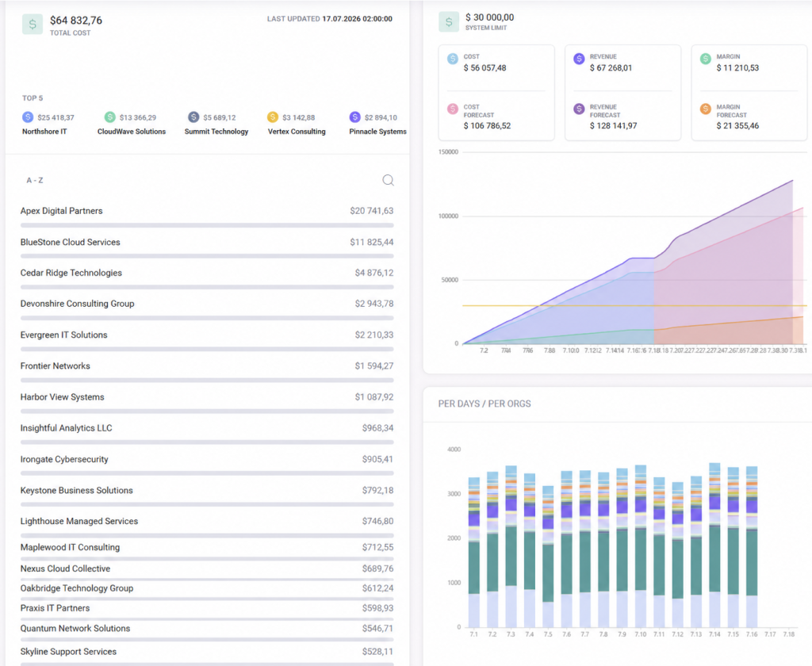
Task: Click the 7.5 stacked bar in Per Days chart
Action: [x=548, y=557]
